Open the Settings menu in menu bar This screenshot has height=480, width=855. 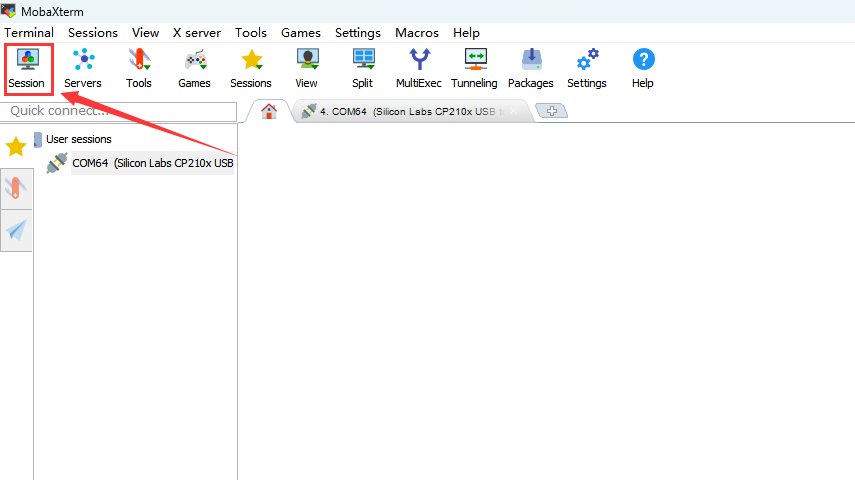coord(358,33)
